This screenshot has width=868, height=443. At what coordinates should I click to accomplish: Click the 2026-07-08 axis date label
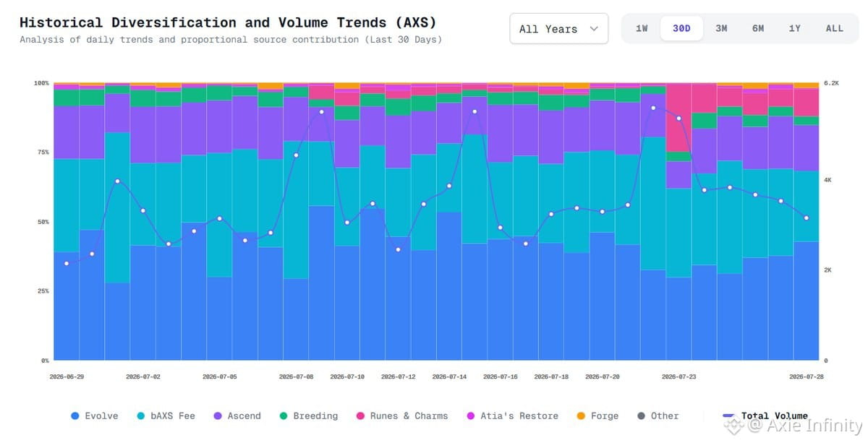click(x=297, y=377)
